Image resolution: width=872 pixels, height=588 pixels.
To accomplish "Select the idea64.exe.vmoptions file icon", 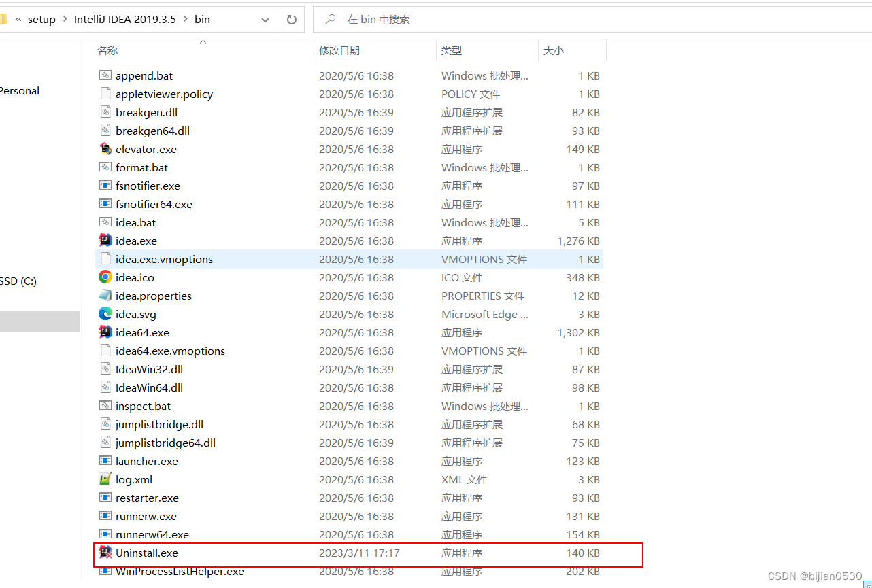I will [x=105, y=351].
